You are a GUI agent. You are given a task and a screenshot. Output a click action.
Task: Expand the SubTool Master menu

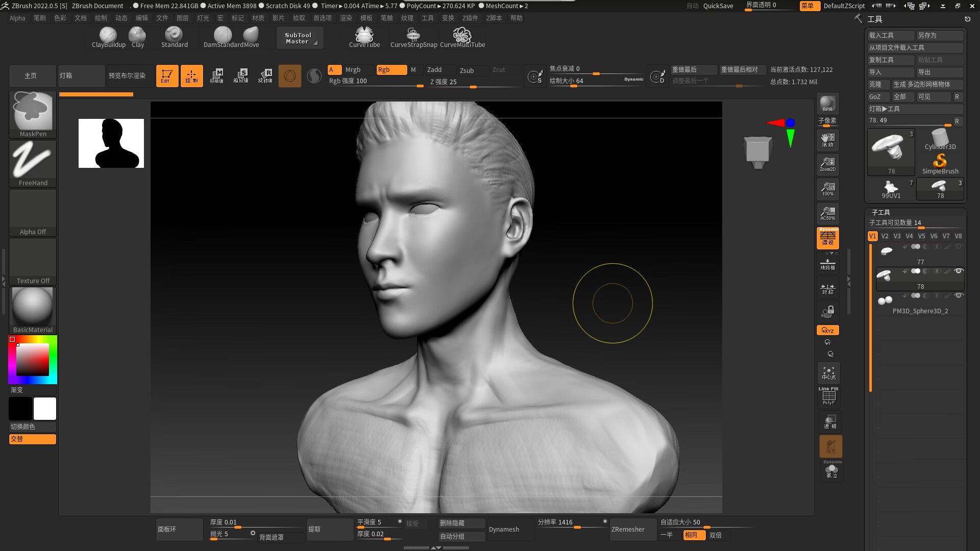pyautogui.click(x=300, y=38)
